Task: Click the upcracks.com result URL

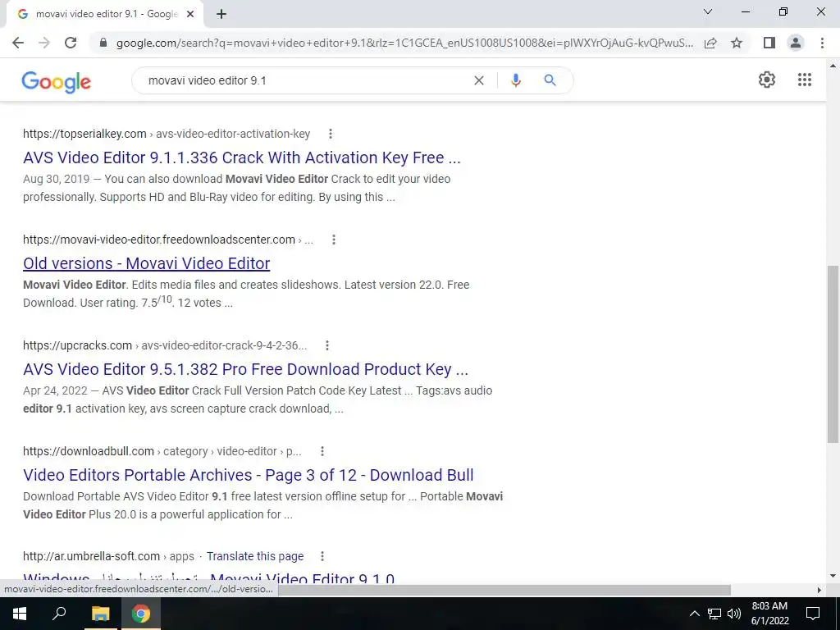Action: 165,345
